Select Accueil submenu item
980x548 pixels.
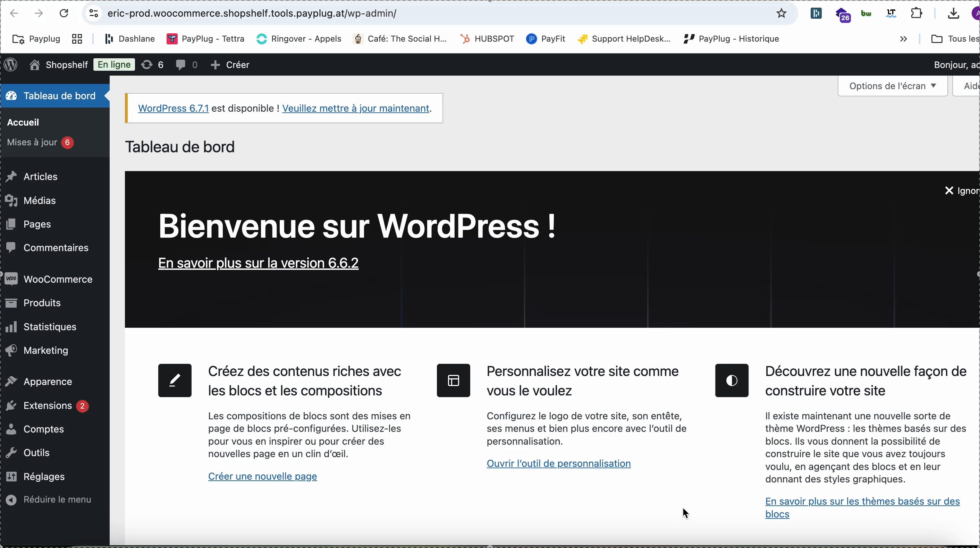point(23,122)
